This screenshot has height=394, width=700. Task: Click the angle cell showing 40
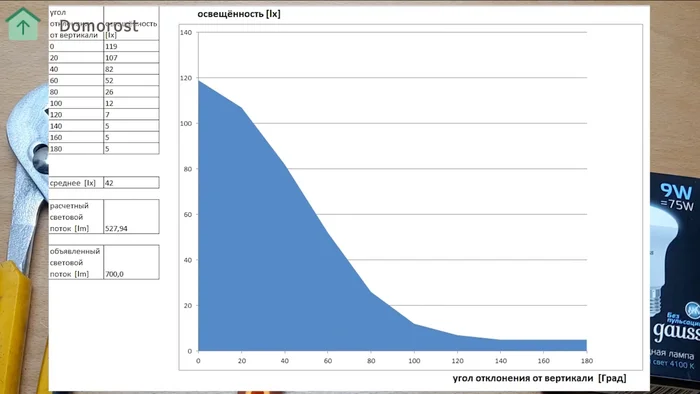tap(76, 69)
